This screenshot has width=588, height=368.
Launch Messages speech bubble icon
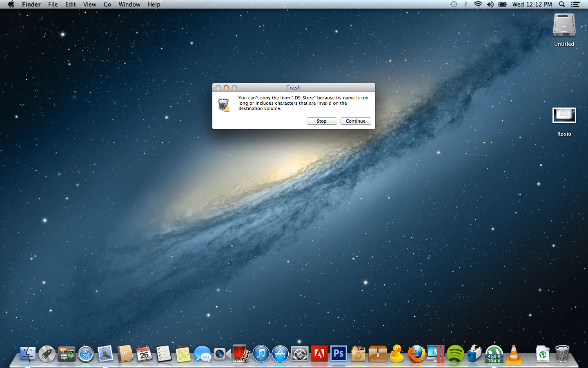click(x=203, y=354)
